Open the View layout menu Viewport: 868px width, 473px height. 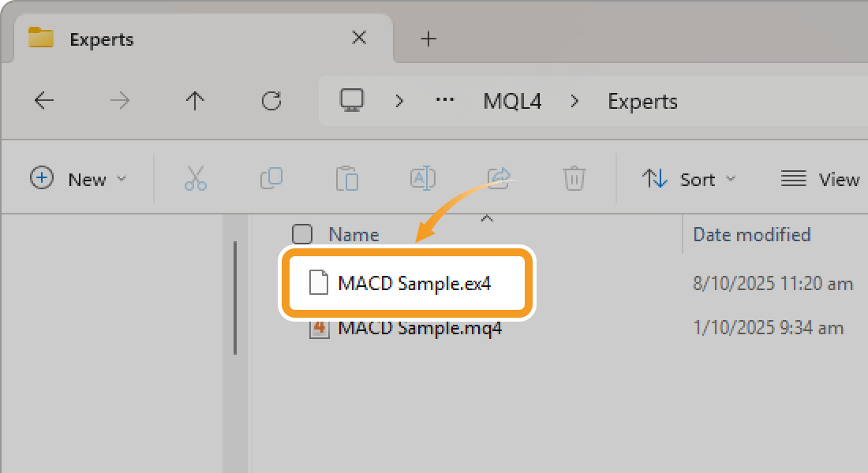pos(819,179)
